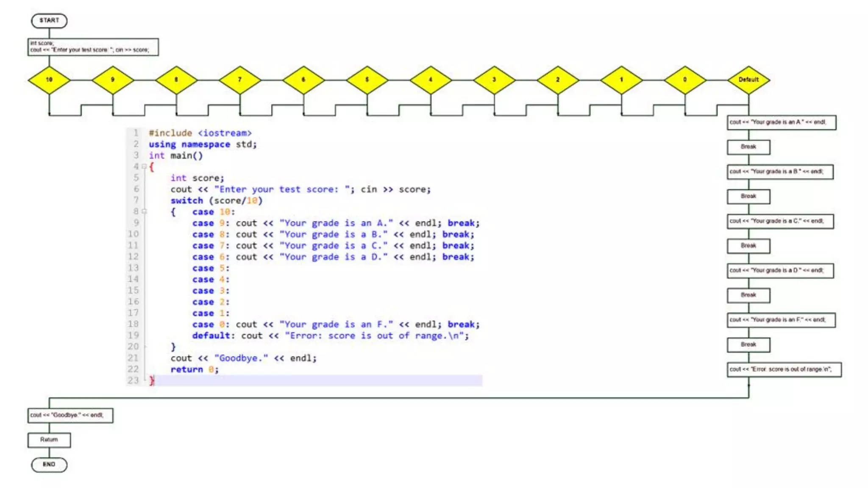This screenshot has height=488, width=868.
Task: Click the END terminator shape
Action: 49,465
